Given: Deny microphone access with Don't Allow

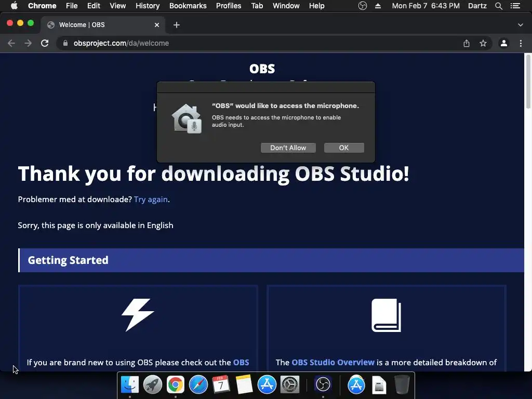Looking at the screenshot, I should [x=288, y=148].
